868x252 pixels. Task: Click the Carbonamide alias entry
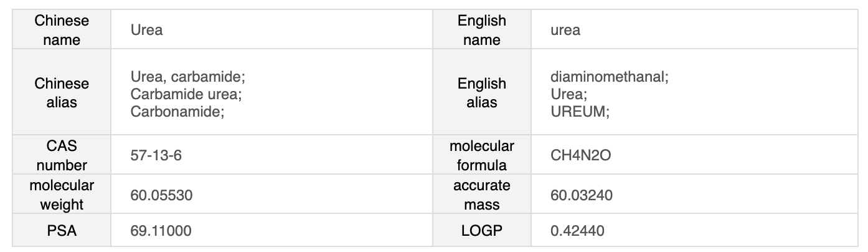point(177,111)
